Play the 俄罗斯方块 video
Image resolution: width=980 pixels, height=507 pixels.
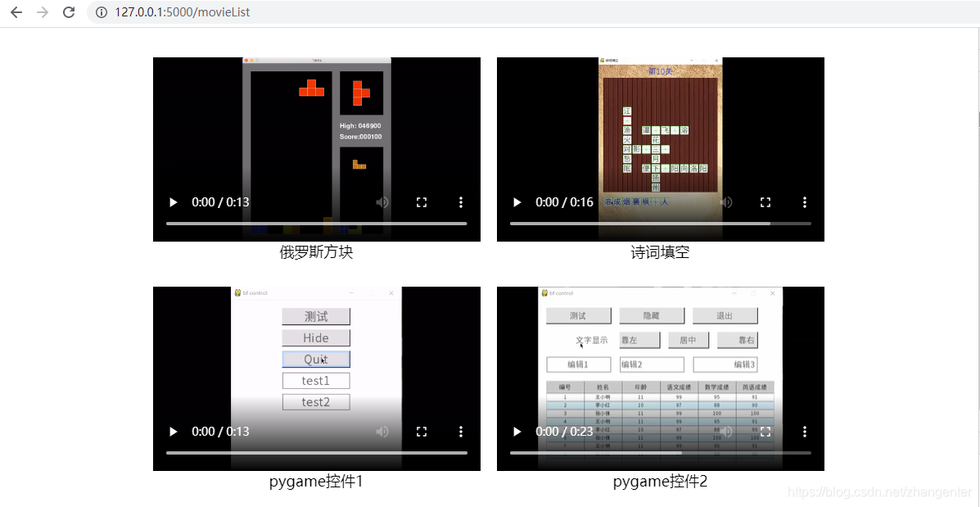[173, 202]
